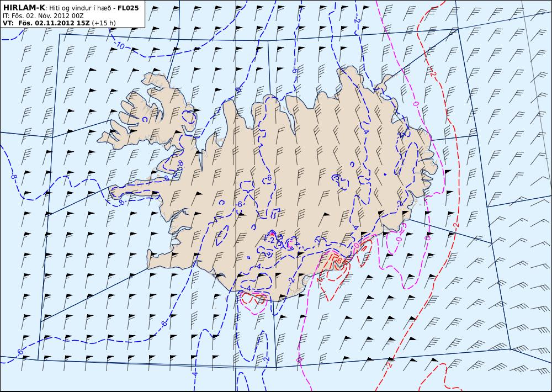
Task: Select the 'Hiti og vindur í hæð' caption
Action: 81,8
